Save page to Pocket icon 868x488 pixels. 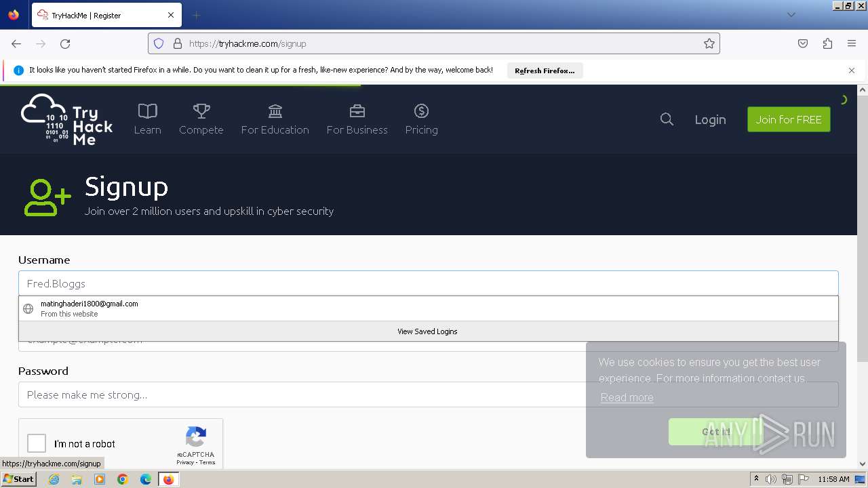coord(803,43)
